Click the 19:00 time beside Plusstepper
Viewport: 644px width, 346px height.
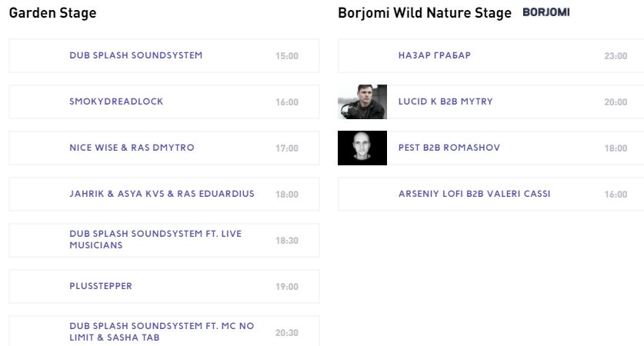click(x=287, y=287)
